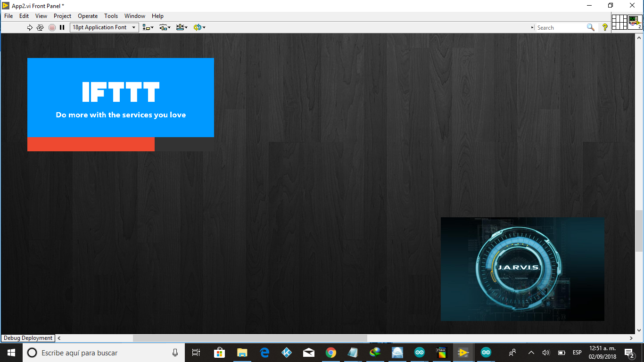644x362 pixels.
Task: Click the orange bar below IFTTT banner
Action: click(91, 144)
